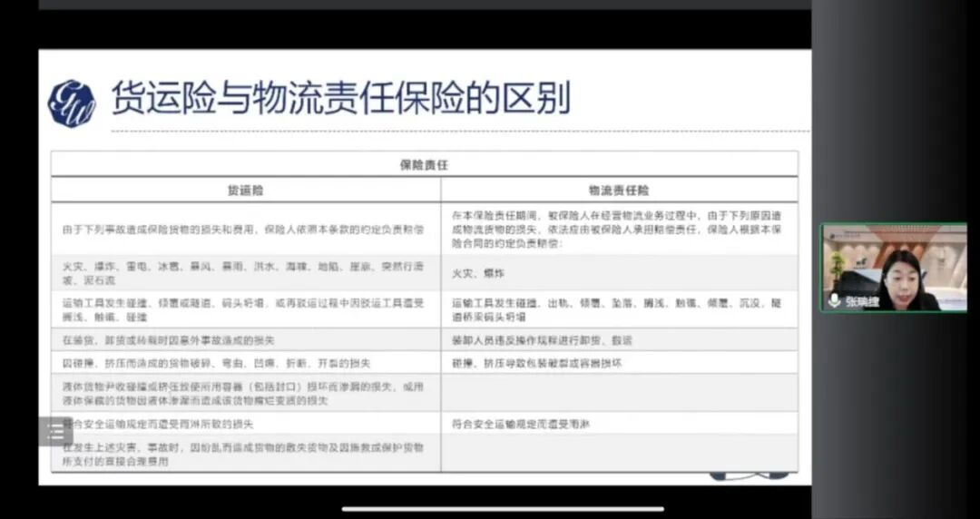Click the cell 在装货、卸货或转载时因意外事故
Screen dimensions: 980x519
246,340
